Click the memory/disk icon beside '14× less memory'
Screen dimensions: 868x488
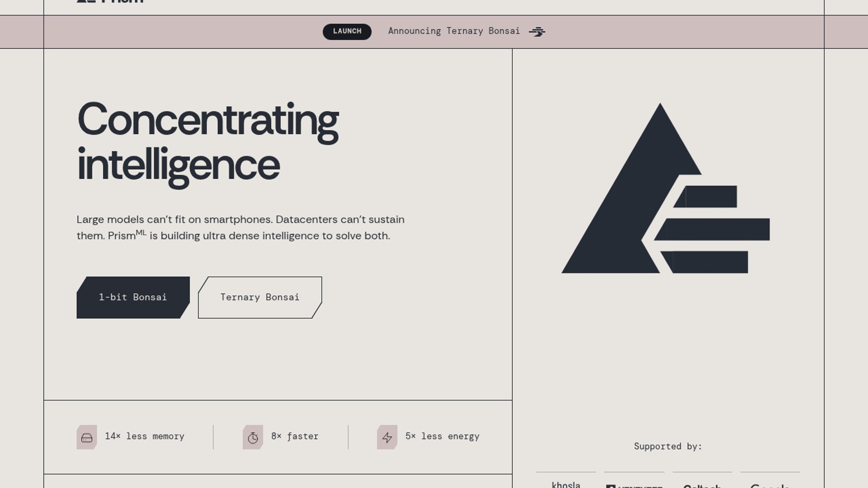point(87,436)
